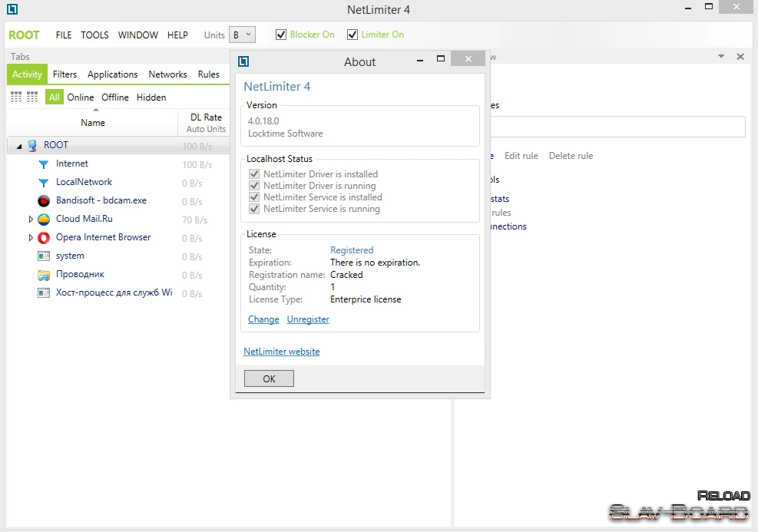Maximize the About dialog
The height and width of the screenshot is (532, 758).
(440, 58)
